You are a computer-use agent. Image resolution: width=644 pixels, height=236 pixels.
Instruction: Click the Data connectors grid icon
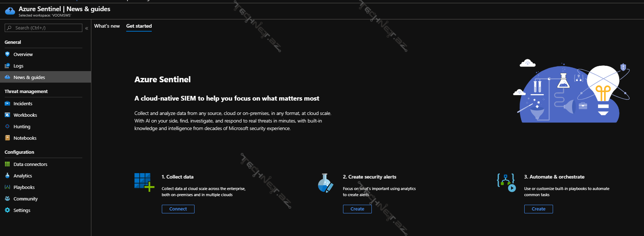[x=7, y=164]
